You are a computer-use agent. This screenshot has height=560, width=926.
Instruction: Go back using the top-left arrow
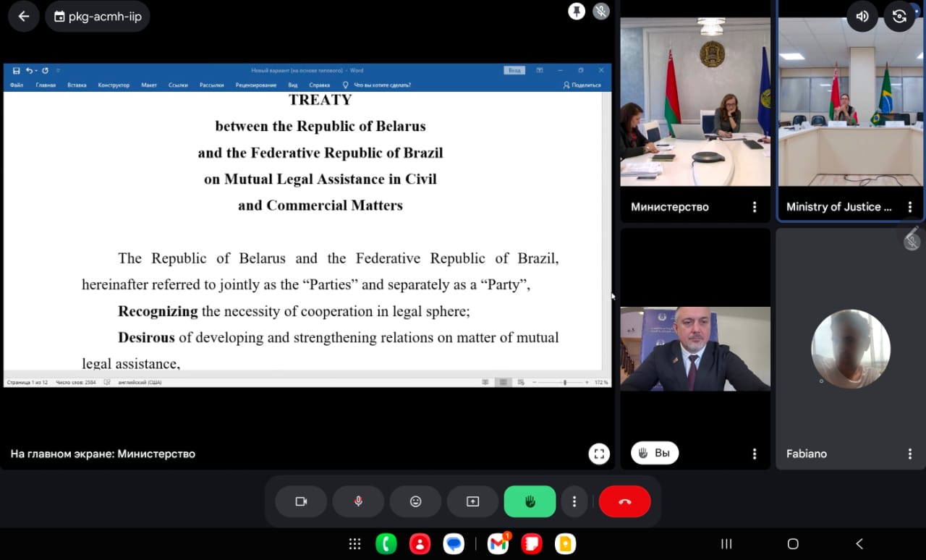pyautogui.click(x=24, y=16)
